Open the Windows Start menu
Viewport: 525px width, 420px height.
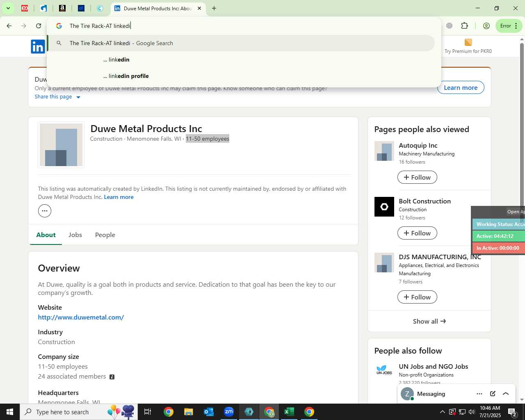click(x=10, y=412)
